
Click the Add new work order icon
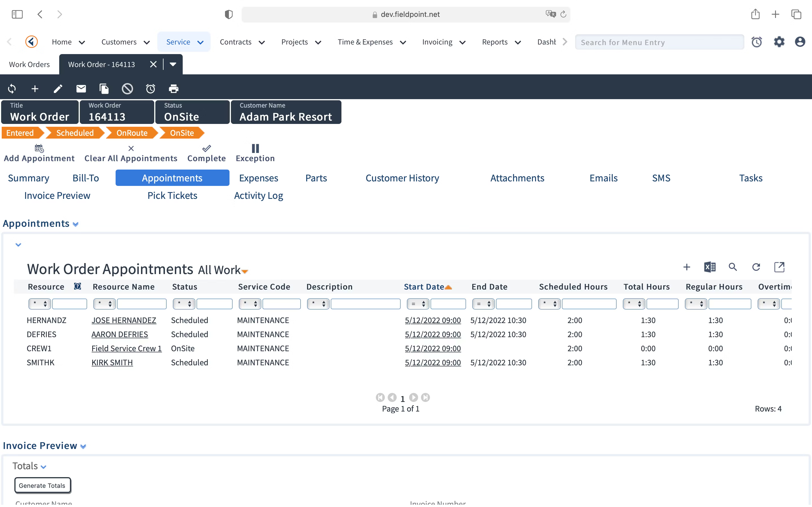pyautogui.click(x=35, y=88)
